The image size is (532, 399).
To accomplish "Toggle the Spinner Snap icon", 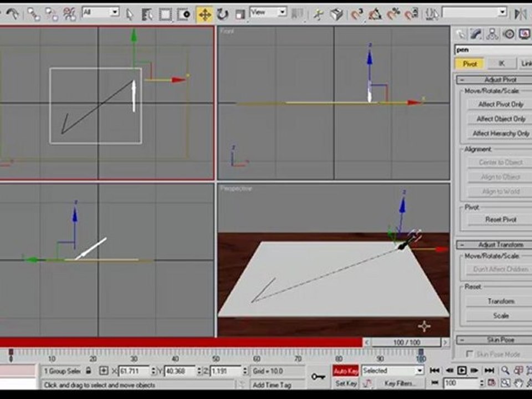I will click(411, 14).
